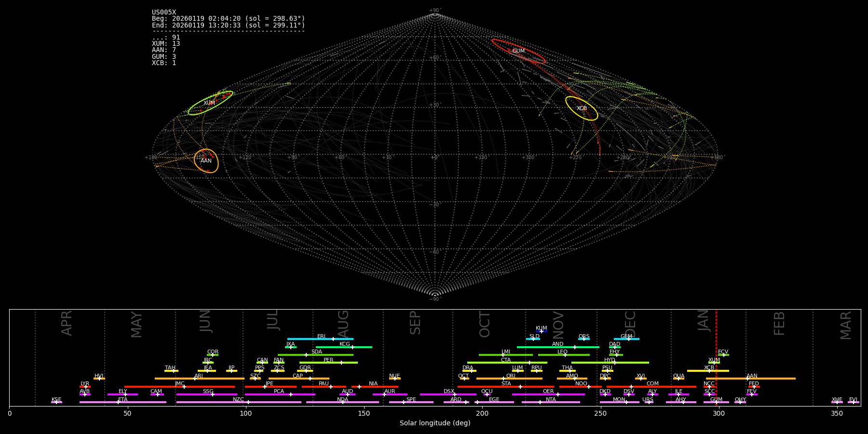Select the 'GUM: 3' legend count entry
The image size is (868, 434).
164,57
